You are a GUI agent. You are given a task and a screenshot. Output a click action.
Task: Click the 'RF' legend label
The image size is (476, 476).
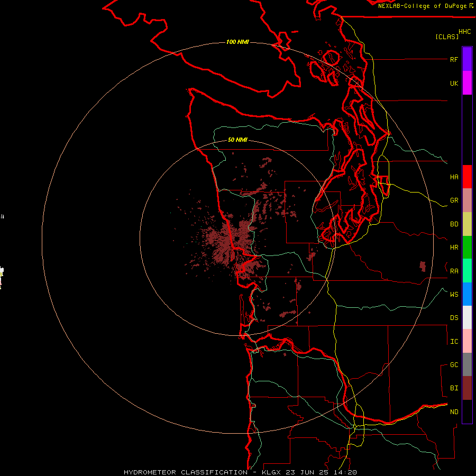point(454,59)
